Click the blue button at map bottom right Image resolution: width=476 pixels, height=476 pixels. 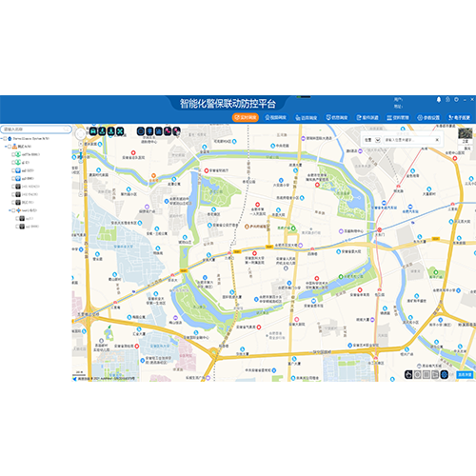click(x=465, y=375)
